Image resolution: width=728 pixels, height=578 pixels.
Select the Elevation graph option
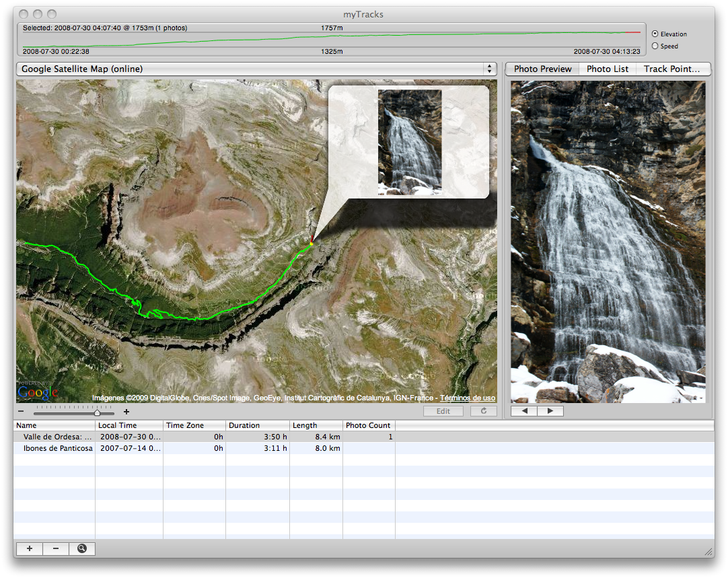coord(654,34)
